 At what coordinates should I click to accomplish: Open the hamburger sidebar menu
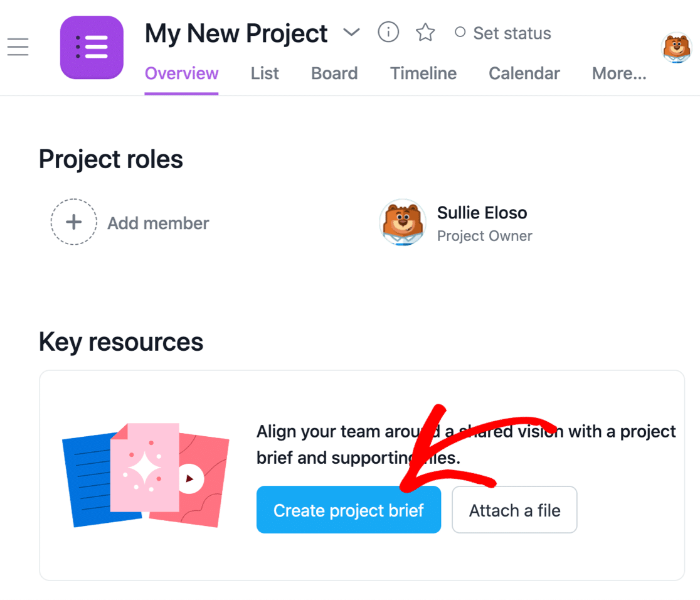pyautogui.click(x=18, y=47)
